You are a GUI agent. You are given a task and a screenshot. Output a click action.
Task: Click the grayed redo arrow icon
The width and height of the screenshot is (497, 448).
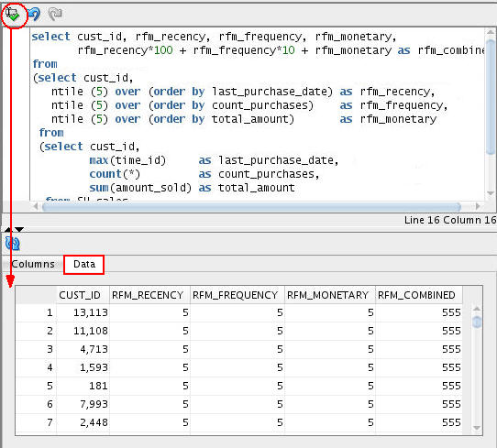click(x=55, y=14)
